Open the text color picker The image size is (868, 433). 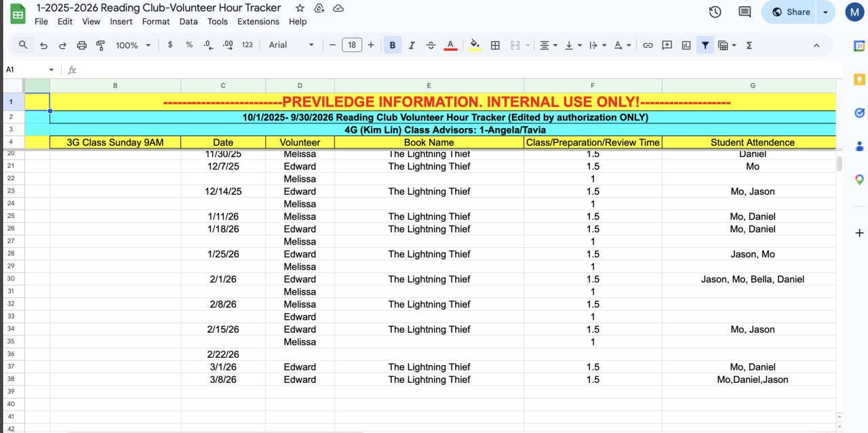[x=450, y=45]
